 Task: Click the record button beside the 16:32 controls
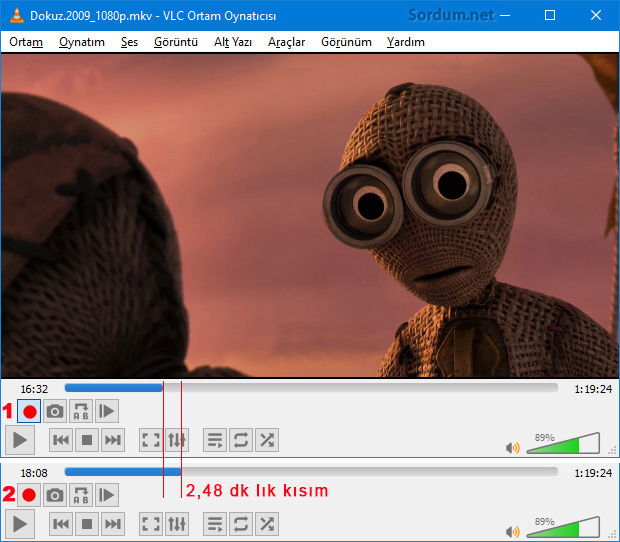pyautogui.click(x=29, y=412)
